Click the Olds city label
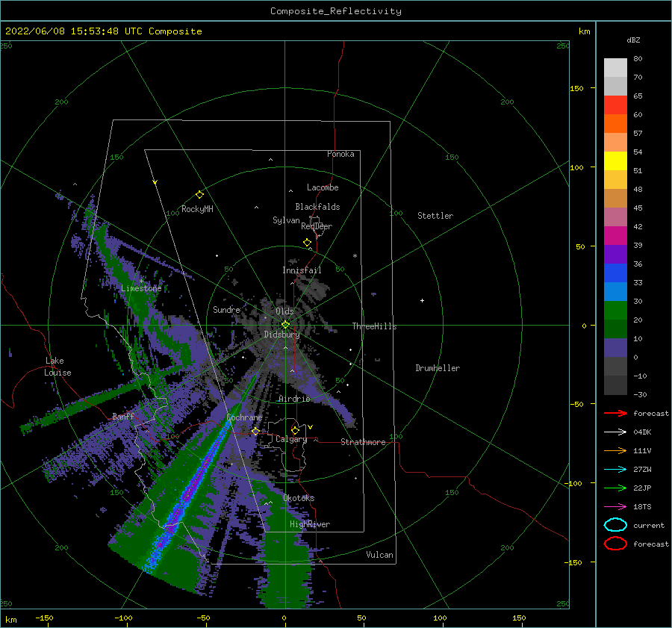 pyautogui.click(x=284, y=311)
